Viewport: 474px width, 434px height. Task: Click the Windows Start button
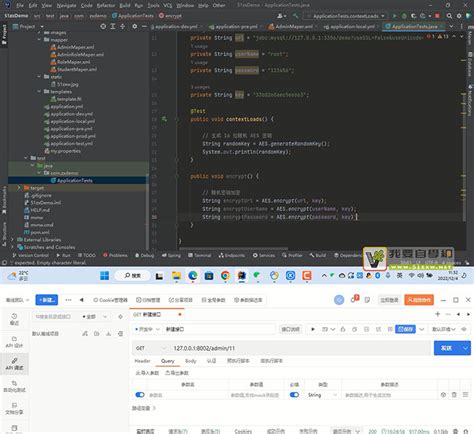[x=105, y=276]
